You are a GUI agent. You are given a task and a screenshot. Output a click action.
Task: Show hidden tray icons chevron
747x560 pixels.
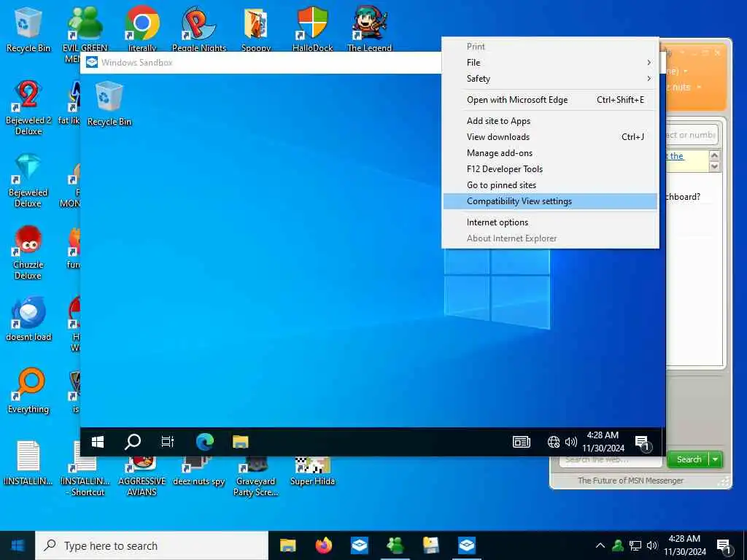[600, 545]
